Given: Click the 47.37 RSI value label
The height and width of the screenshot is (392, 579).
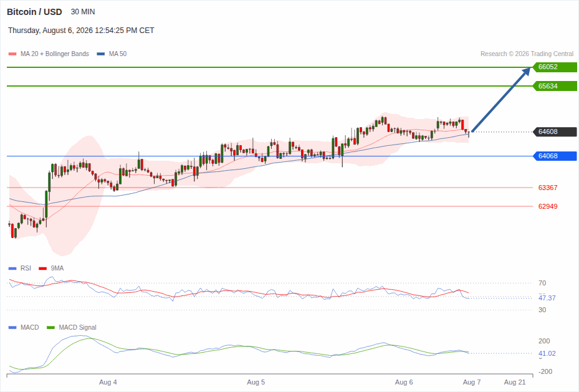Looking at the screenshot, I should pyautogui.click(x=547, y=298).
